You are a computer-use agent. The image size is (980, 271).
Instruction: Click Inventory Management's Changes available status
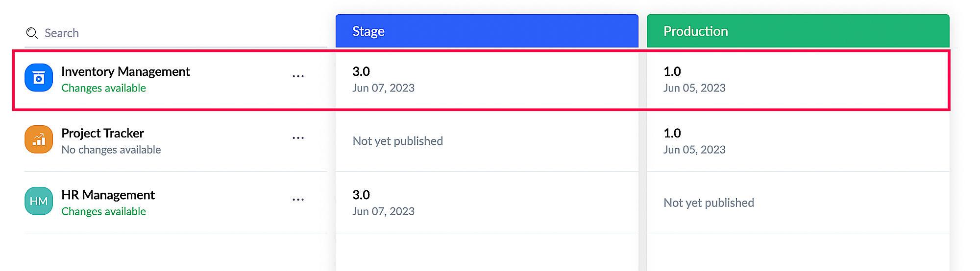coord(103,88)
